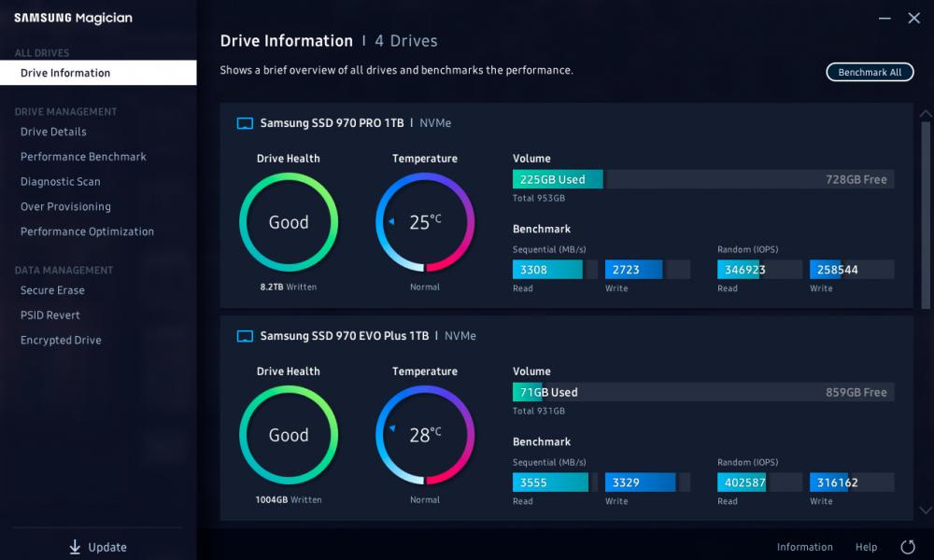Click the 25°C temperature gauge
Image resolution: width=934 pixels, height=560 pixels.
tap(425, 222)
